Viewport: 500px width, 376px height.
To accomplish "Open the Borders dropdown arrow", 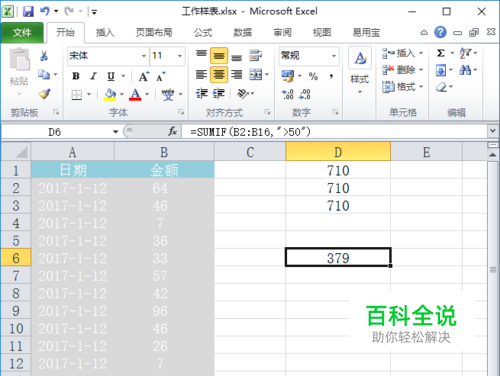I will tap(89, 95).
